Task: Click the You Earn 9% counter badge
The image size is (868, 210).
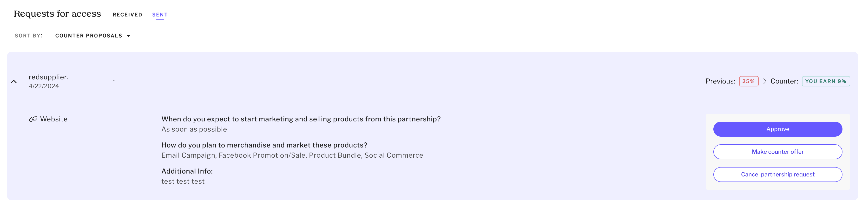Action: point(826,81)
